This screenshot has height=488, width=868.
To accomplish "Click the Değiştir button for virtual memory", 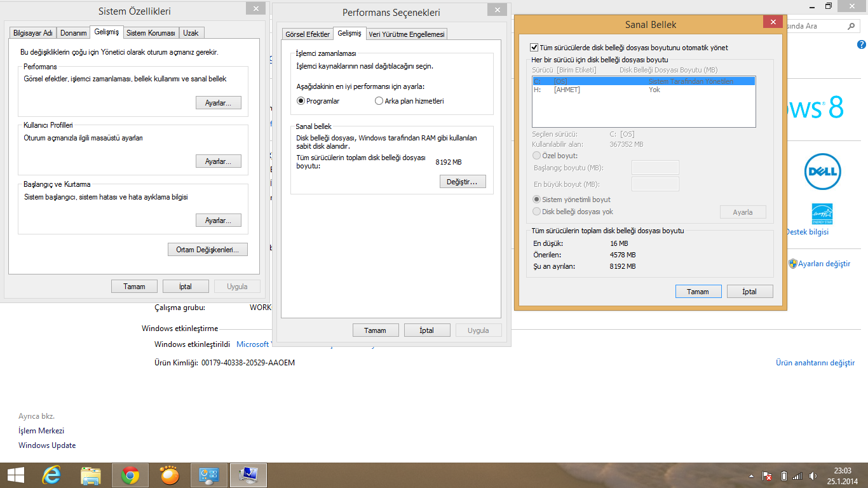I will click(x=463, y=182).
